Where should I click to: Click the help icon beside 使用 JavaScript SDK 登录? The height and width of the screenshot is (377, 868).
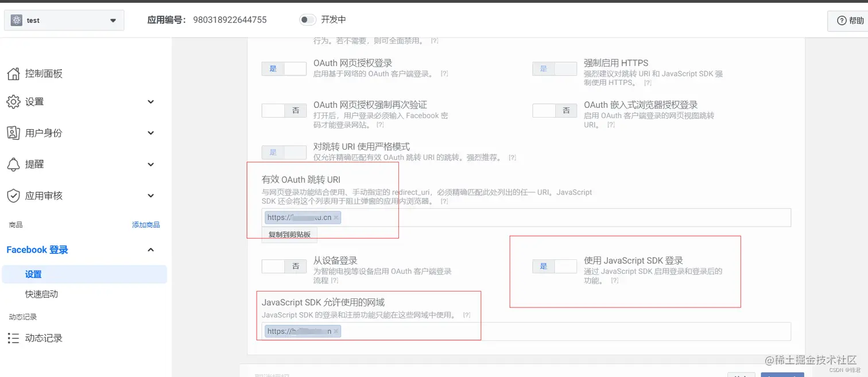point(614,281)
